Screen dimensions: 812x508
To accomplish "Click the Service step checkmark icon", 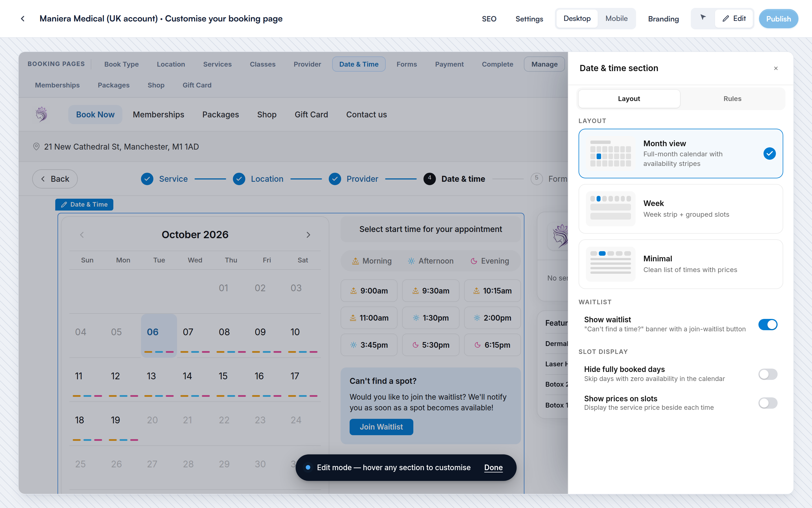I will click(147, 179).
